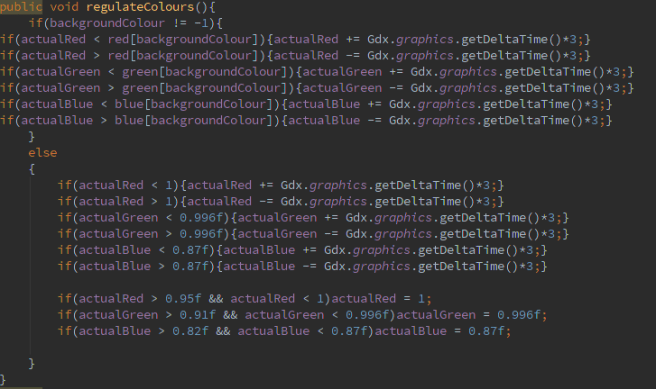Click the line starting 'if(actualGreen > green[backgroundColour])'
Image resolution: width=656 pixels, height=389 pixels.
317,88
